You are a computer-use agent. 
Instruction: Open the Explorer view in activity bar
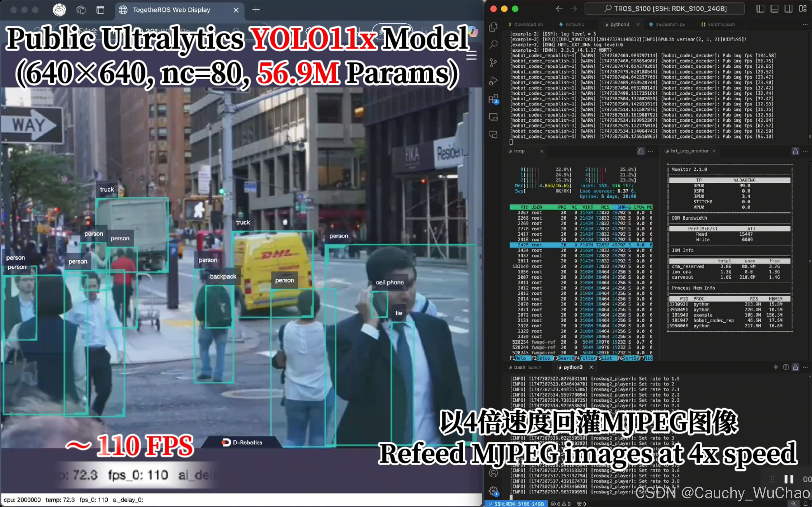point(494,27)
